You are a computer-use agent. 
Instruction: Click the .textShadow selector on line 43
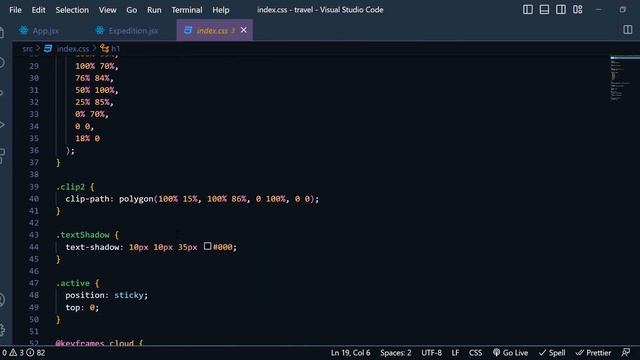point(82,235)
